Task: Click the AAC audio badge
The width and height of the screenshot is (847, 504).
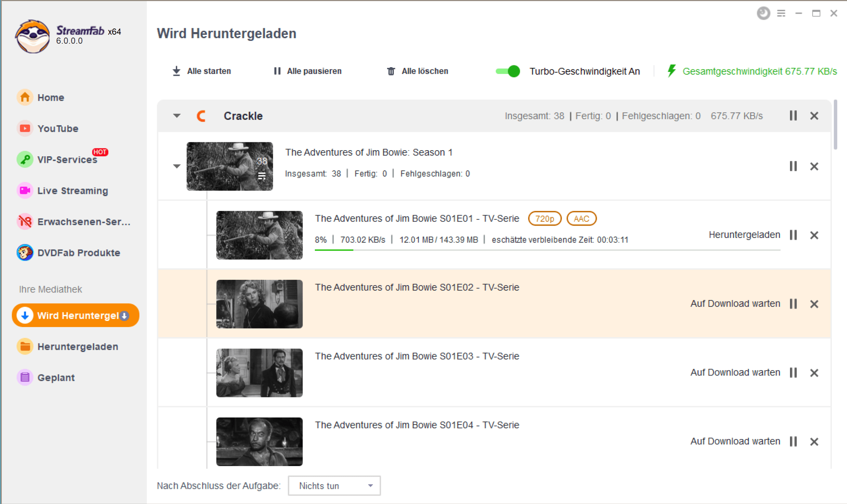Action: pyautogui.click(x=581, y=218)
